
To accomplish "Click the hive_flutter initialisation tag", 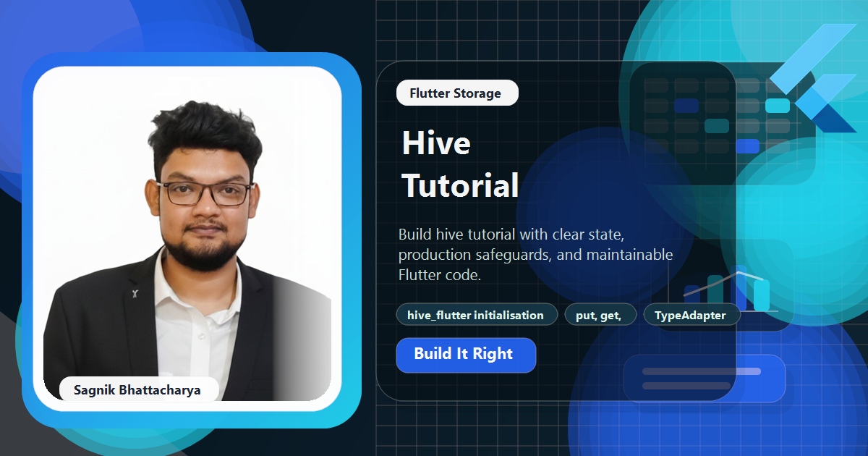I will click(477, 315).
